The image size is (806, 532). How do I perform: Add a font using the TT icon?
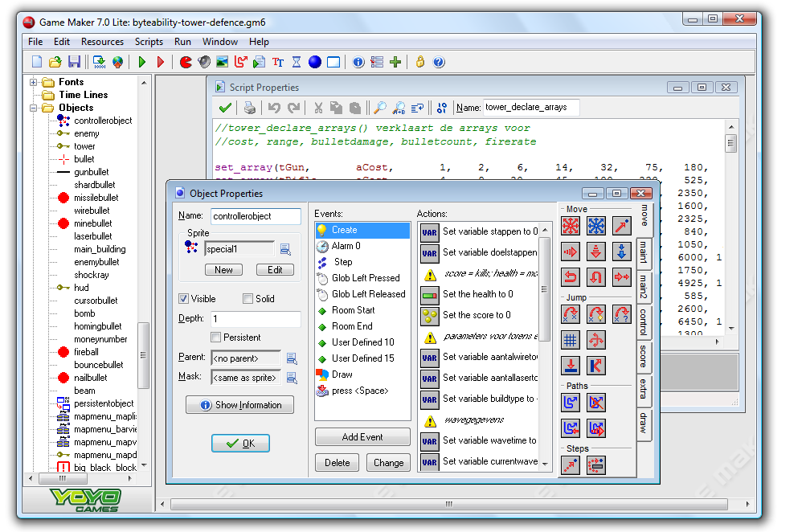(x=278, y=62)
